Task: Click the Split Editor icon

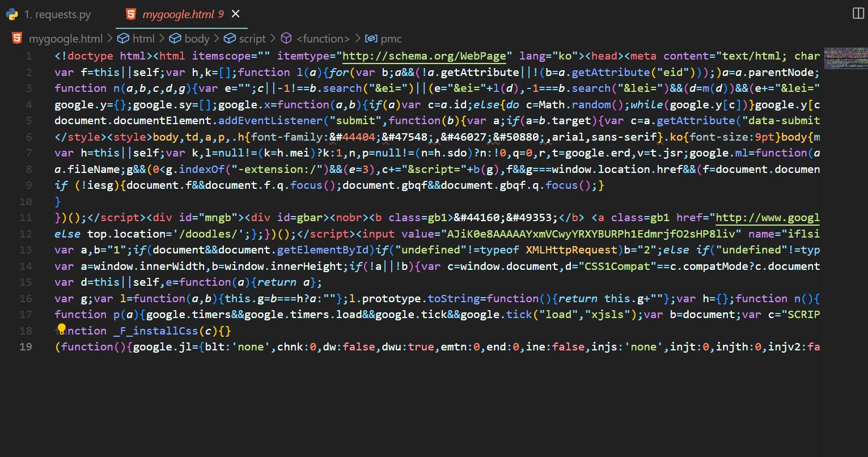Action: pyautogui.click(x=858, y=13)
